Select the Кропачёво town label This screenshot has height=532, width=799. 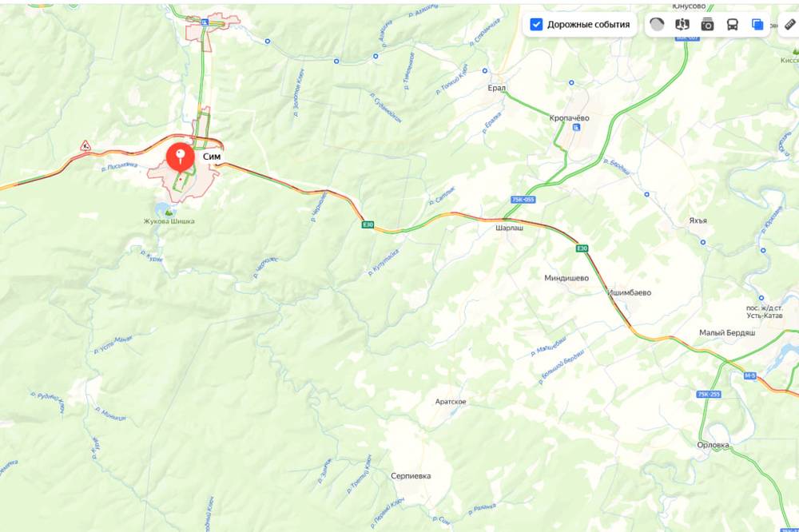click(x=569, y=117)
